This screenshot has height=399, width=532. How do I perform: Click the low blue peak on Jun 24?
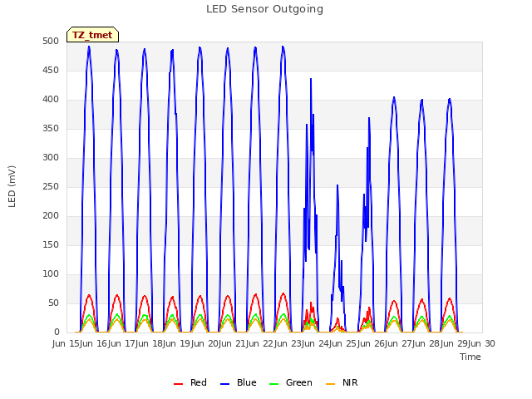pos(337,185)
